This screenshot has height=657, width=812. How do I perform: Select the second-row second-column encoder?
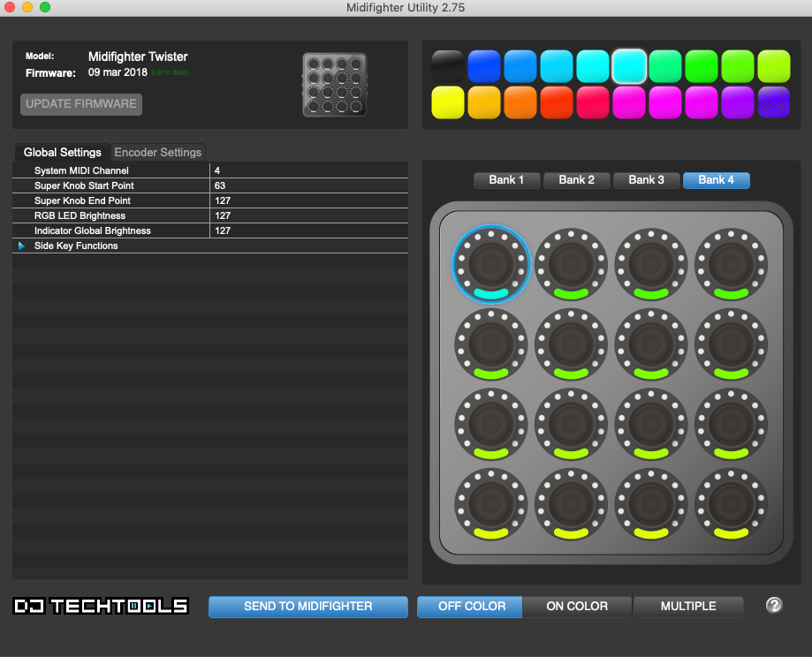(x=570, y=343)
